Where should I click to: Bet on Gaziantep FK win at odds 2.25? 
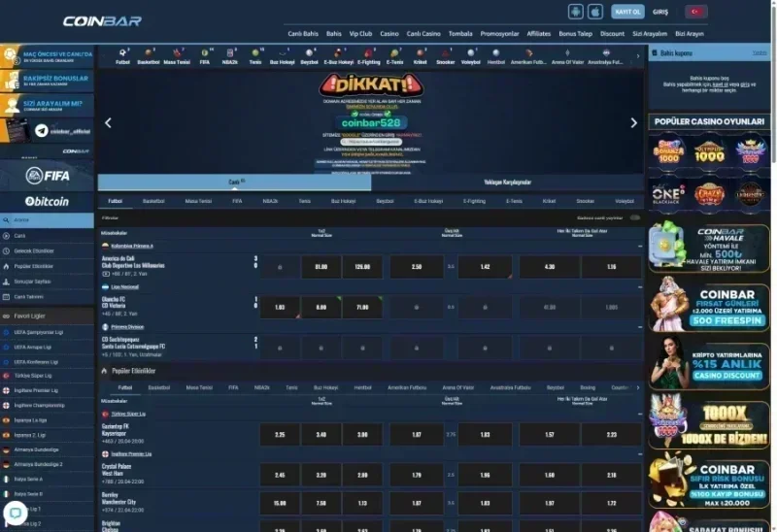pyautogui.click(x=280, y=434)
